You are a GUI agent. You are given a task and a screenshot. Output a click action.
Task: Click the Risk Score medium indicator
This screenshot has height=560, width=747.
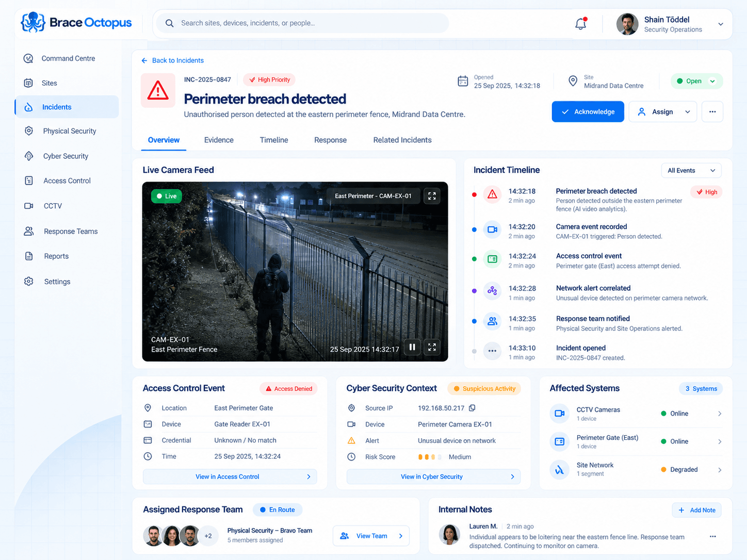tap(430, 457)
